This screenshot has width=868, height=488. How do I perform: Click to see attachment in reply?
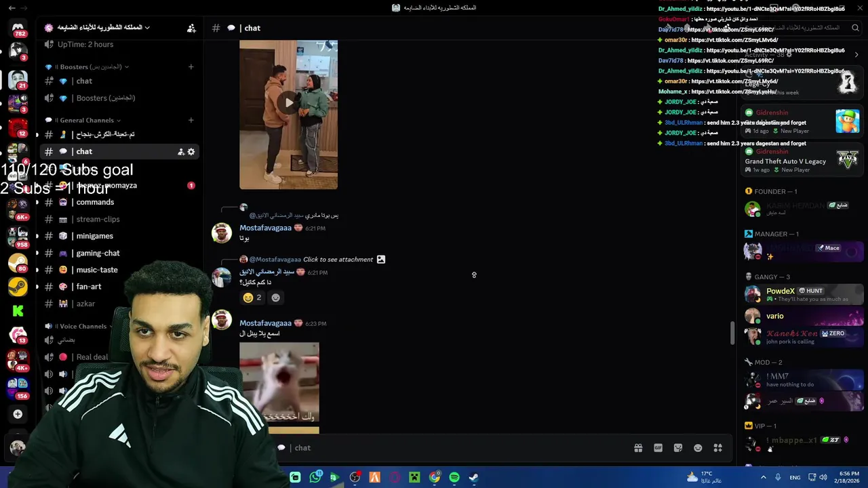coord(338,260)
